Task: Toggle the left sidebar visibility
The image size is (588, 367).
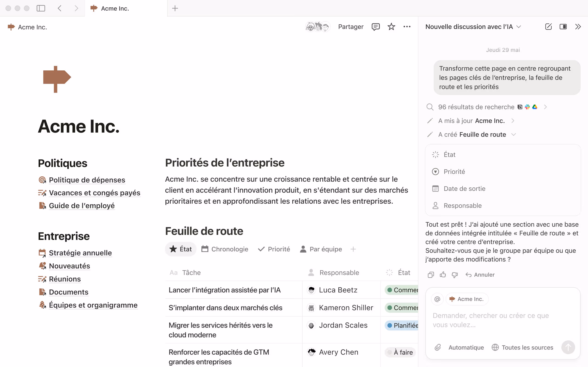Action: pos(41,8)
